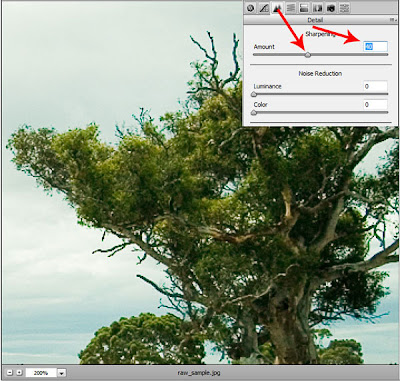Click the Luminance label
Screen dimensions: 400x381
click(x=267, y=86)
